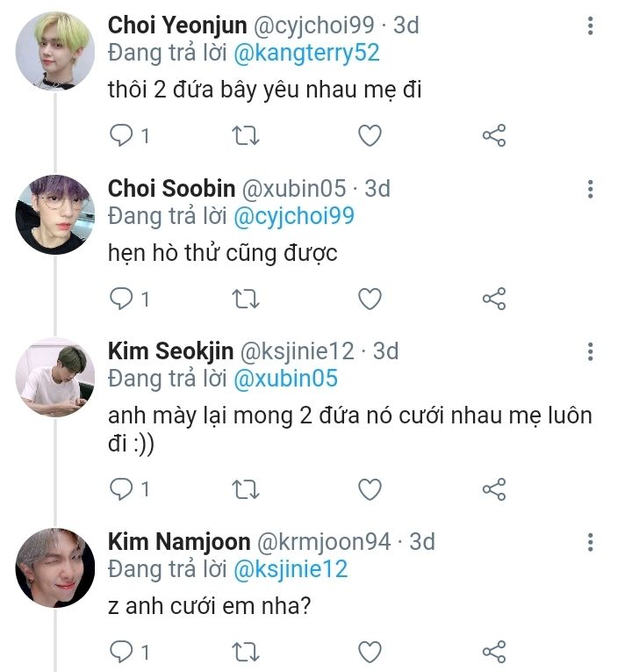
Task: Open Kim Namjoon's profile picture
Action: (54, 567)
